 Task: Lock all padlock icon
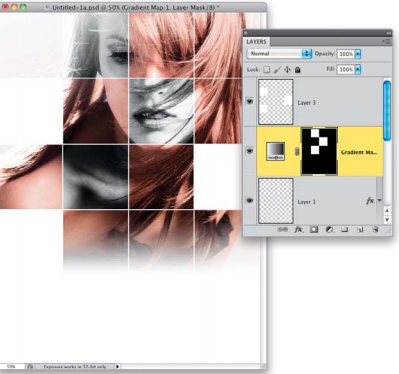[x=298, y=70]
